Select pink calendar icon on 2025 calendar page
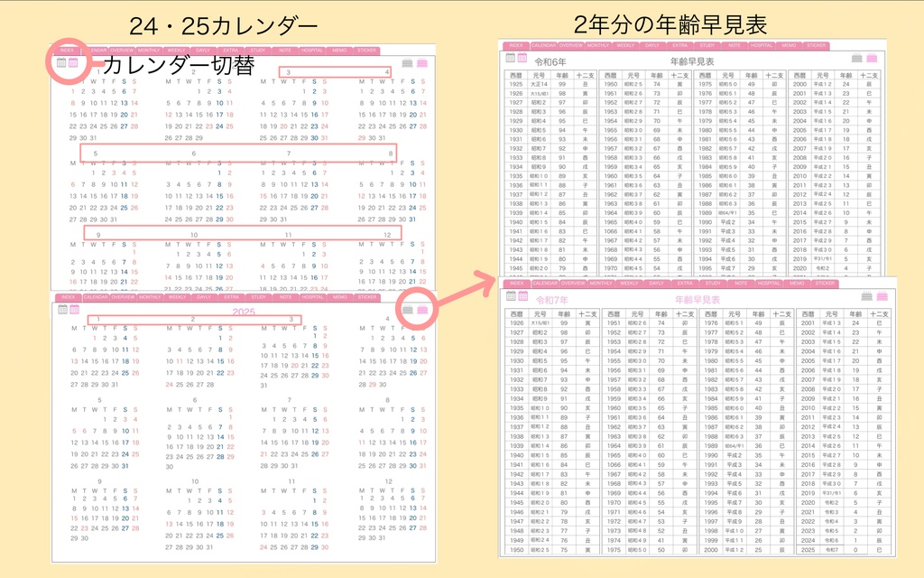 click(74, 309)
